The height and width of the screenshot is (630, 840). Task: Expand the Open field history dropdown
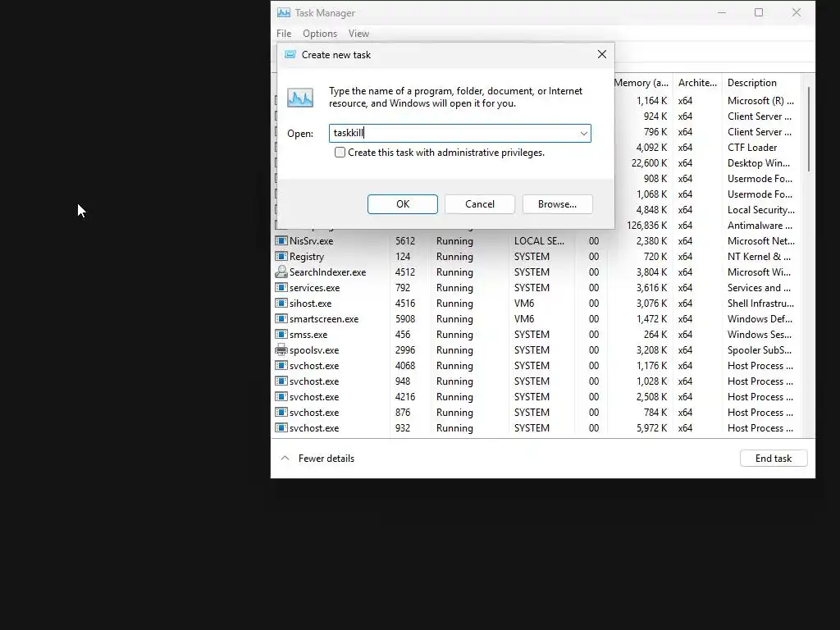(583, 134)
